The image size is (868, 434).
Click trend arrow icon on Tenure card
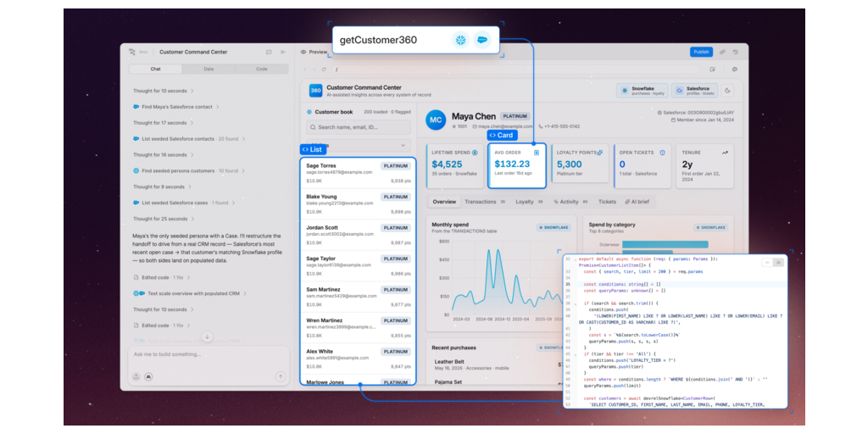[x=726, y=153]
